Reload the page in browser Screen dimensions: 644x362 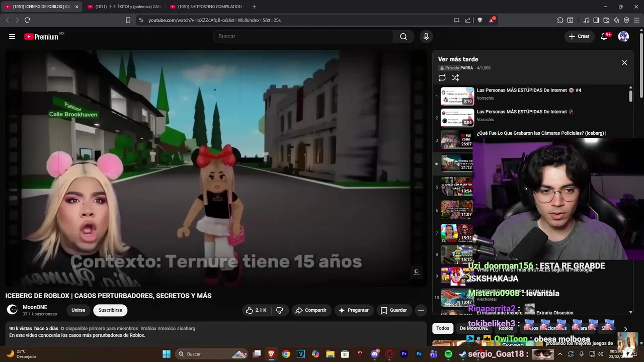tap(27, 20)
